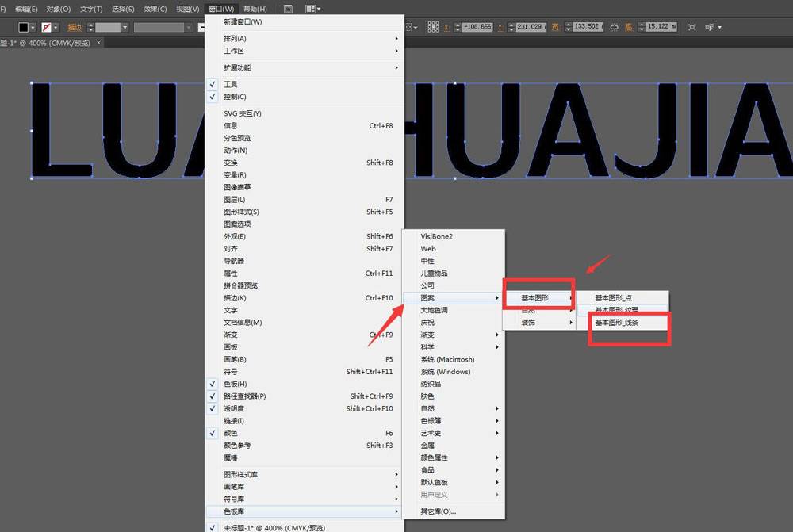This screenshot has width=793, height=532.
Task: Toggle the constrain width and height link icon
Action: [x=614, y=27]
